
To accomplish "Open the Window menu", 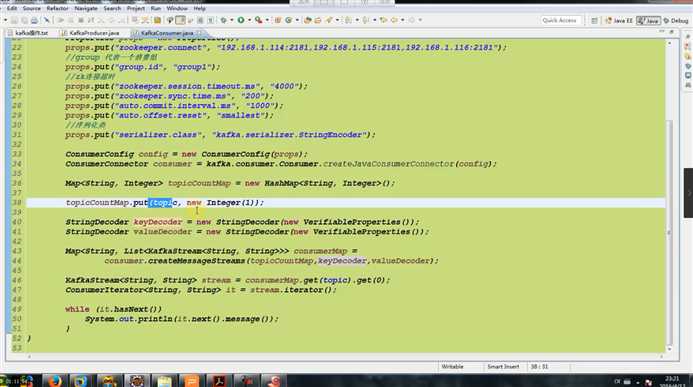I will click(x=177, y=8).
